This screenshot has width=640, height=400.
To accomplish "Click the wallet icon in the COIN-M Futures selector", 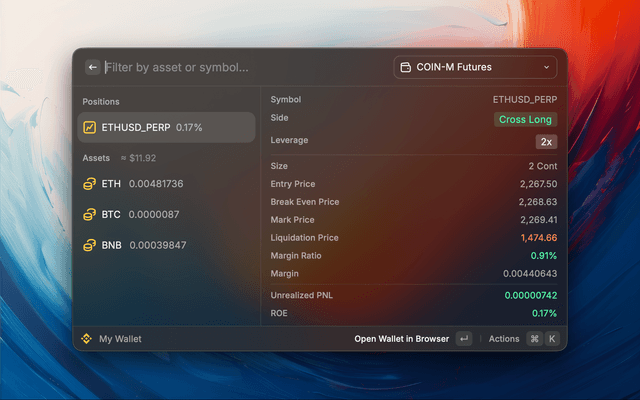I will point(406,68).
